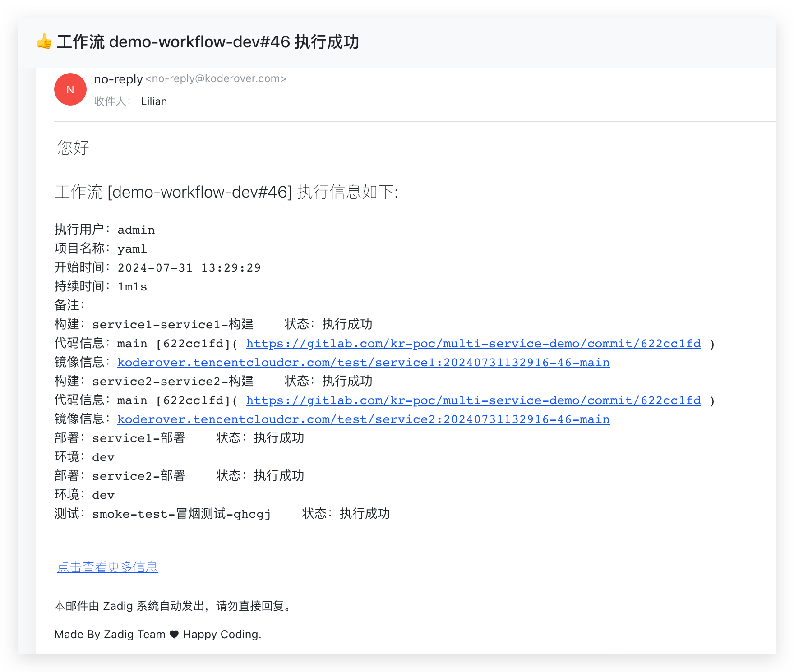Click the red circular sender avatar with N
This screenshot has width=794, height=672.
click(70, 89)
